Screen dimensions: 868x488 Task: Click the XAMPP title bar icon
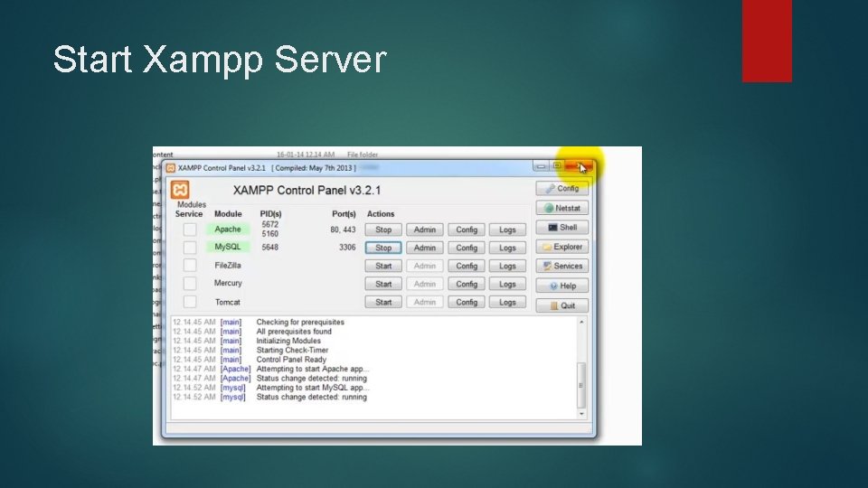click(x=171, y=168)
